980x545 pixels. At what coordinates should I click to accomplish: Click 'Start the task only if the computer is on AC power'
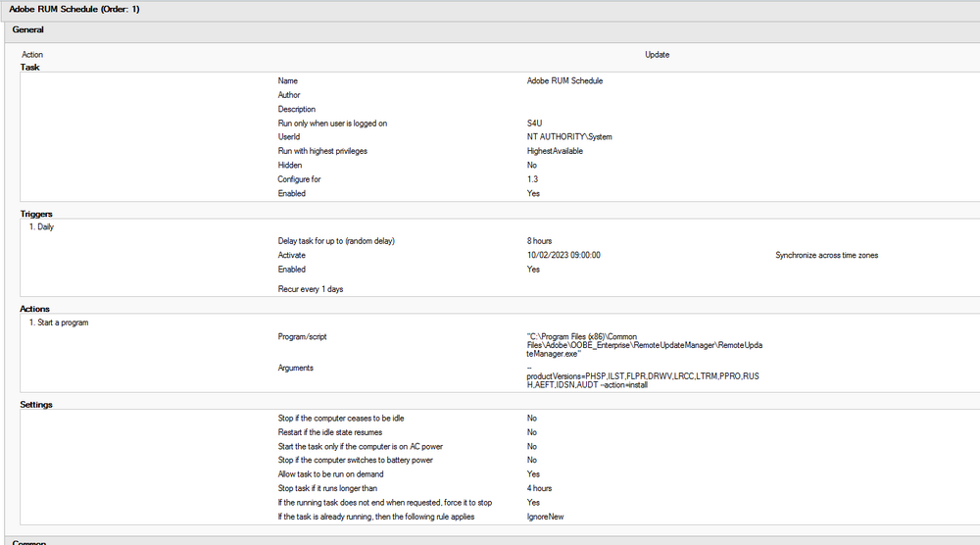pyautogui.click(x=360, y=446)
